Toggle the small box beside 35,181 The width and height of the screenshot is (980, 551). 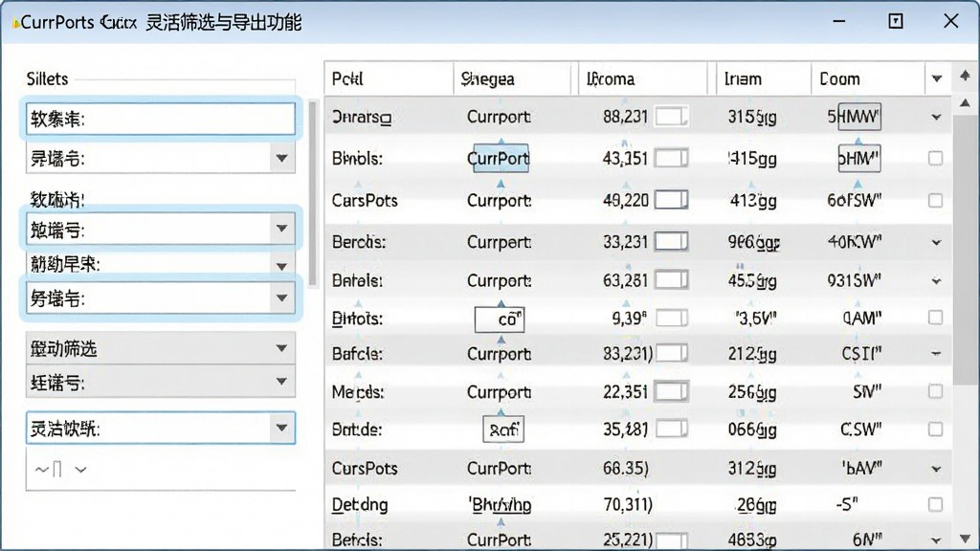671,430
